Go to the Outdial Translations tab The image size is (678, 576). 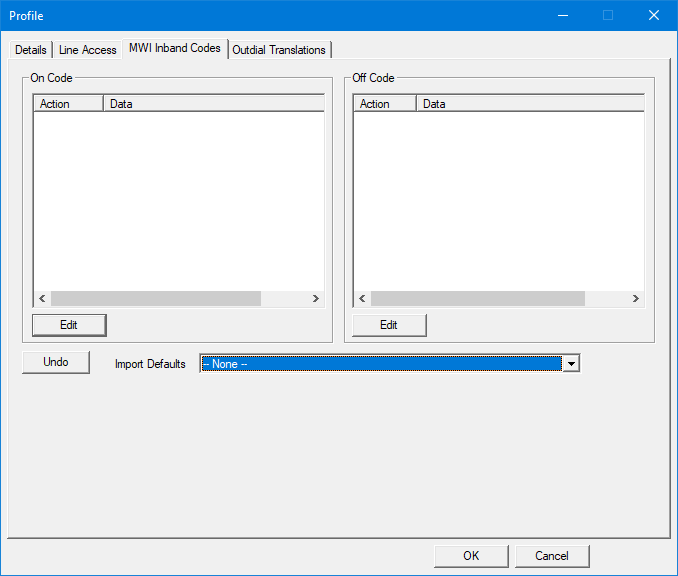point(279,50)
